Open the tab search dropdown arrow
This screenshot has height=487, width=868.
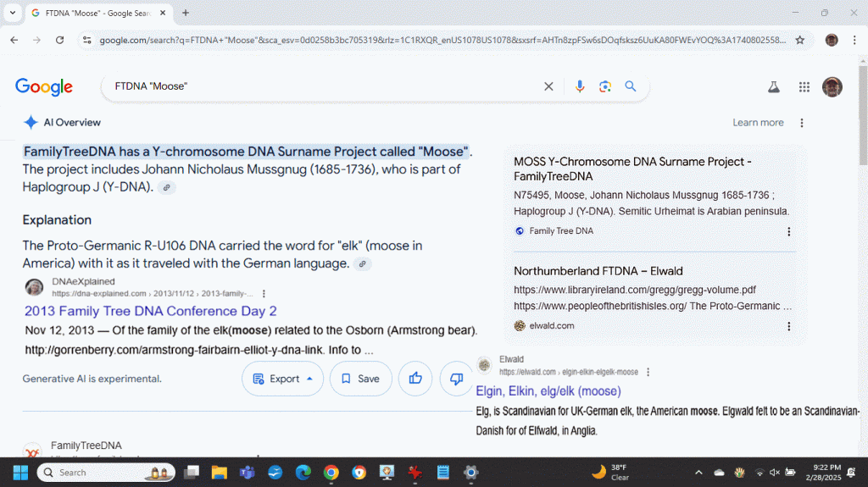tap(13, 13)
